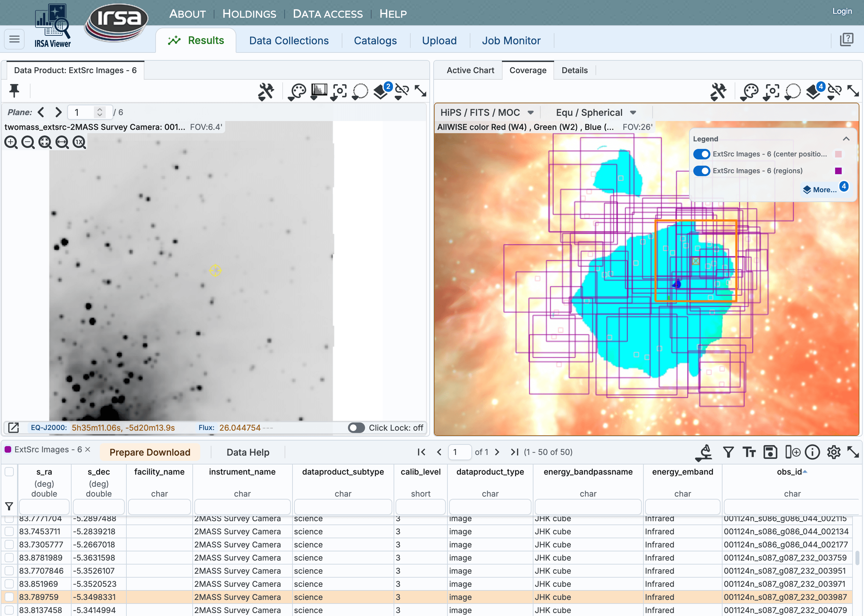
Task: Select the Active Chart tab
Action: tap(470, 70)
